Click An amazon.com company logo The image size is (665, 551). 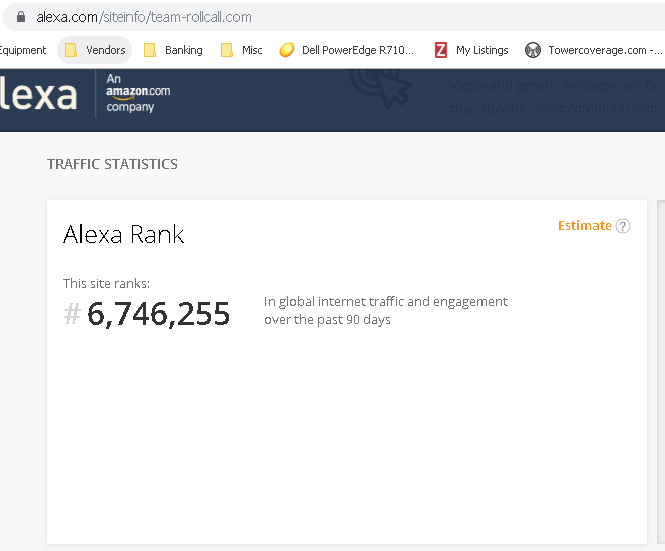click(x=138, y=92)
